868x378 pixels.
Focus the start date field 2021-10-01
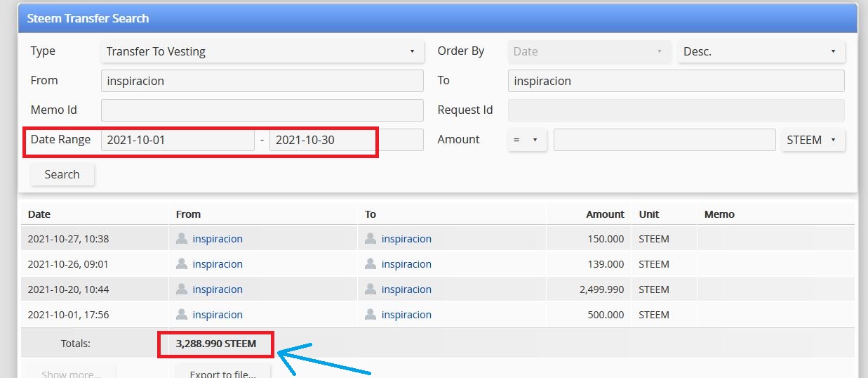(x=178, y=140)
